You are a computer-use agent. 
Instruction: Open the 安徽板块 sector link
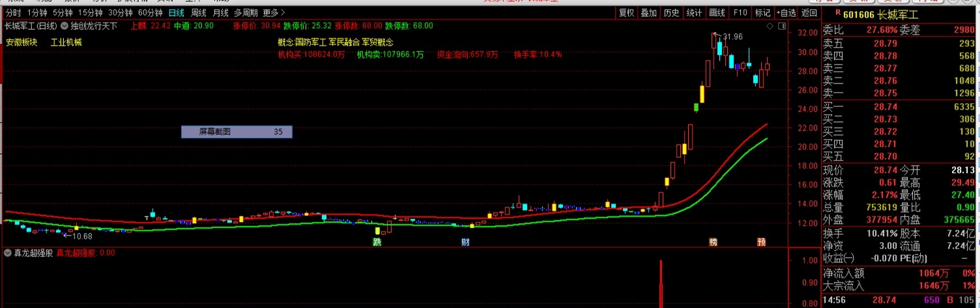click(x=22, y=42)
